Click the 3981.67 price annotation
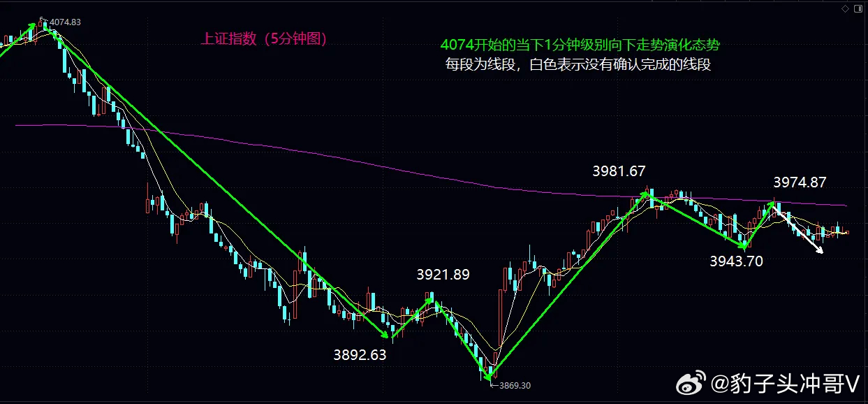The image size is (868, 404). click(x=619, y=171)
